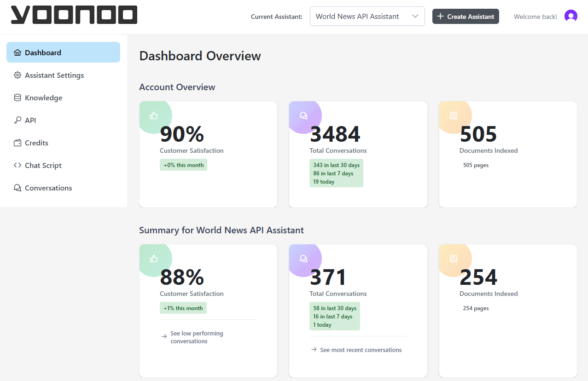The height and width of the screenshot is (381, 588).
Task: Click the 19 today text
Action: [324, 182]
